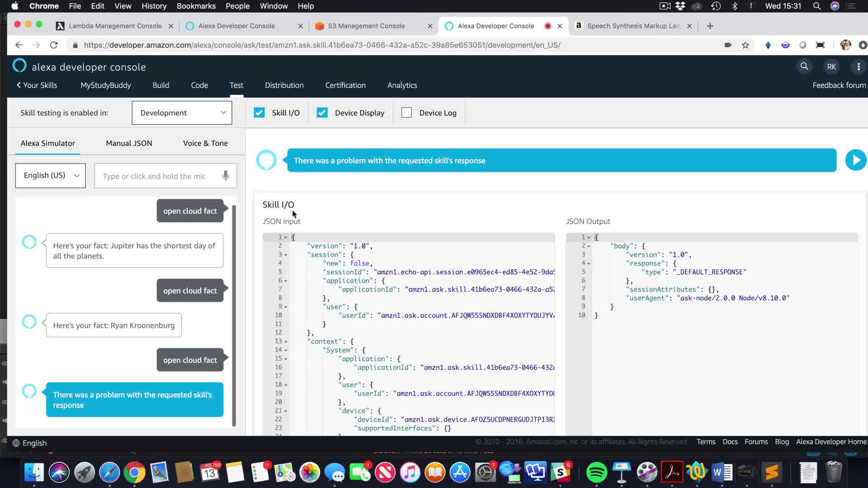Screen dimensions: 868x488
Task: Open the RK user profile menu
Action: (831, 67)
